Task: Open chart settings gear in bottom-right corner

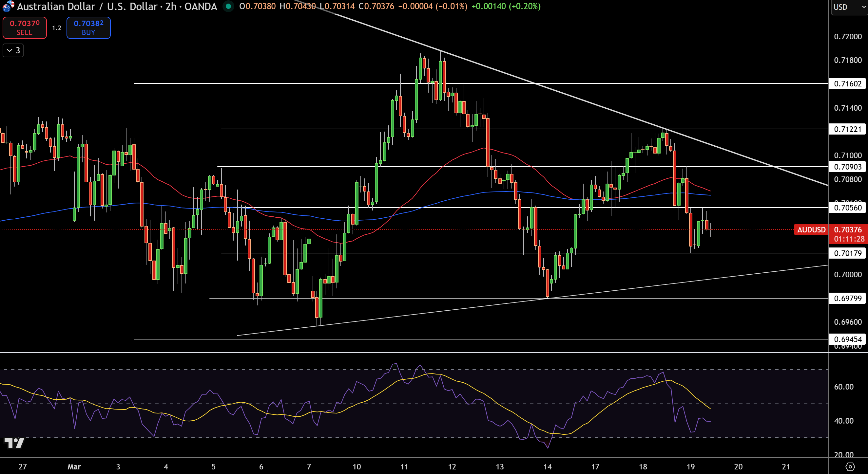Action: pos(850,466)
